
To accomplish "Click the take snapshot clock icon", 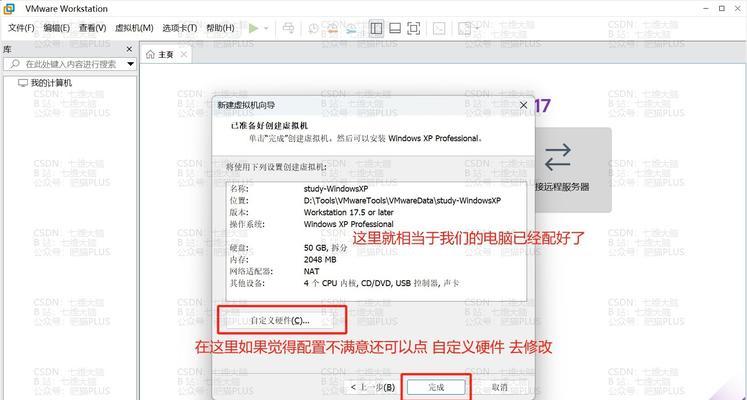I will click(x=313, y=29).
